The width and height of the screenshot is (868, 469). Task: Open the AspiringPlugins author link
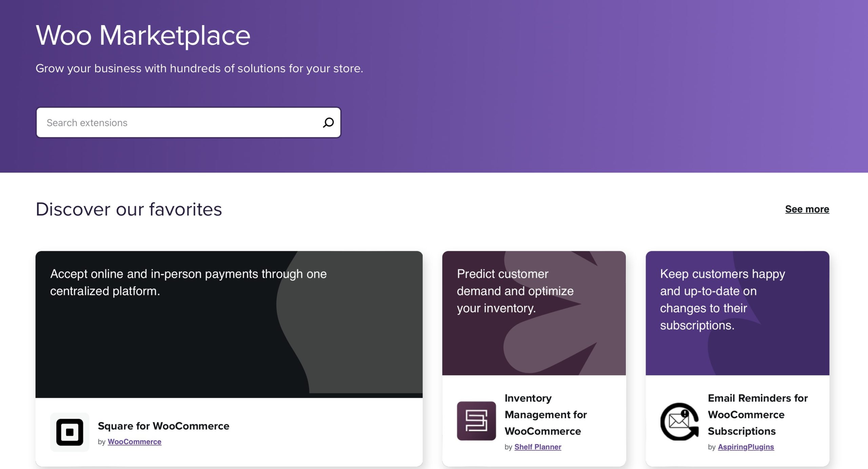pos(746,447)
